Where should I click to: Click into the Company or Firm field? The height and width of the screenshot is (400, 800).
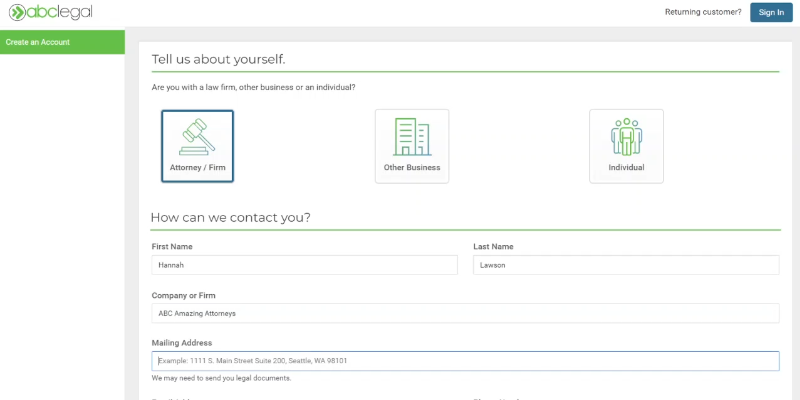tap(465, 313)
